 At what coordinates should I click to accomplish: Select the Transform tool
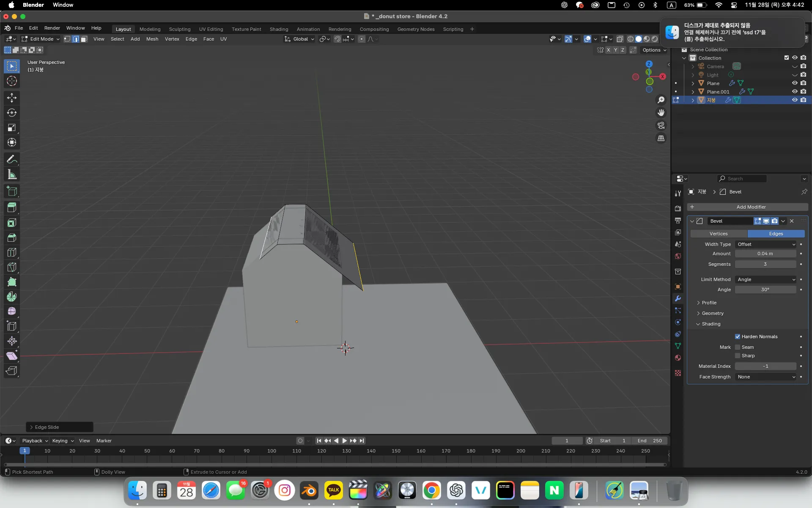coord(12,142)
